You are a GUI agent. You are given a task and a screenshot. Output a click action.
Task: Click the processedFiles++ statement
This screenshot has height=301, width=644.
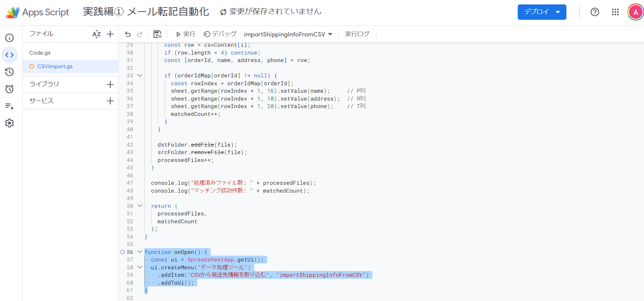(x=186, y=160)
